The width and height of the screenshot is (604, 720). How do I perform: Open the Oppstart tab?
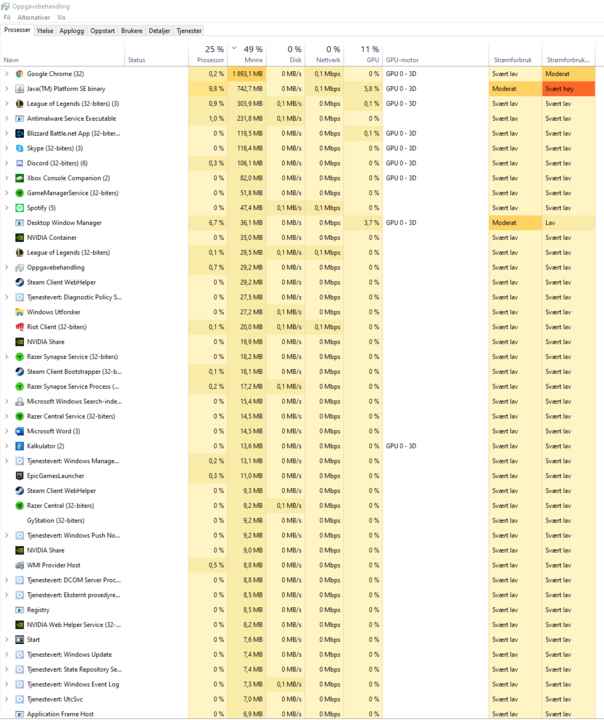tap(102, 31)
